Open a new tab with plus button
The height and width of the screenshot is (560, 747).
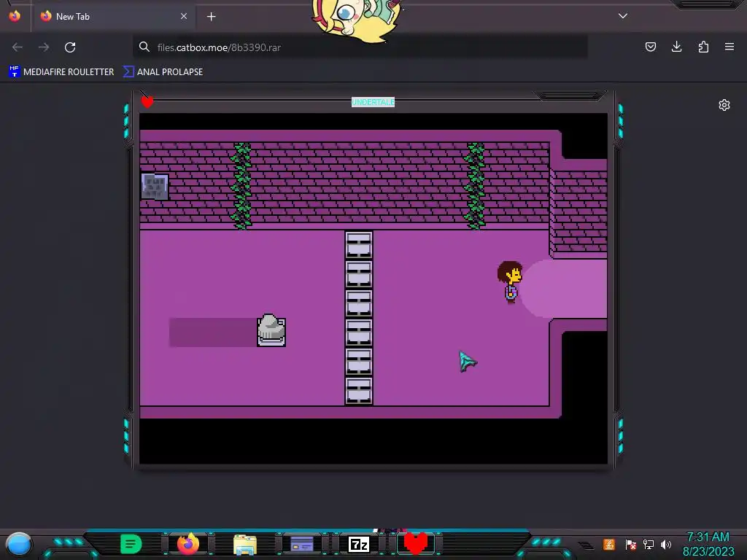211,17
